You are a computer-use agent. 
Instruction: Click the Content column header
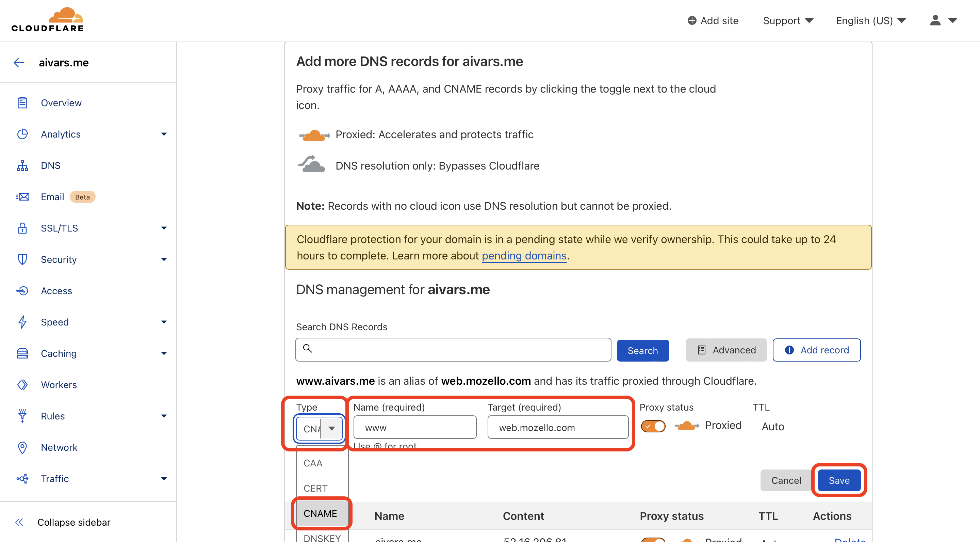(x=523, y=516)
